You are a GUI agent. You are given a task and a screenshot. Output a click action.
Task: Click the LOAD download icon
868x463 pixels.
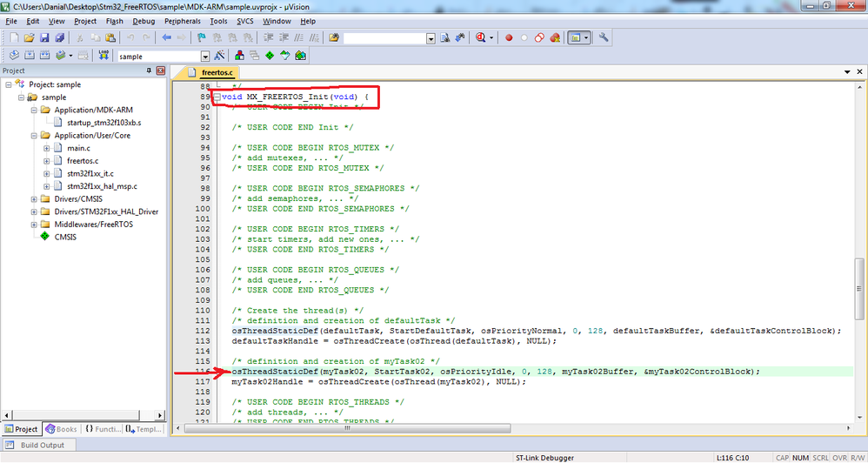pos(103,56)
